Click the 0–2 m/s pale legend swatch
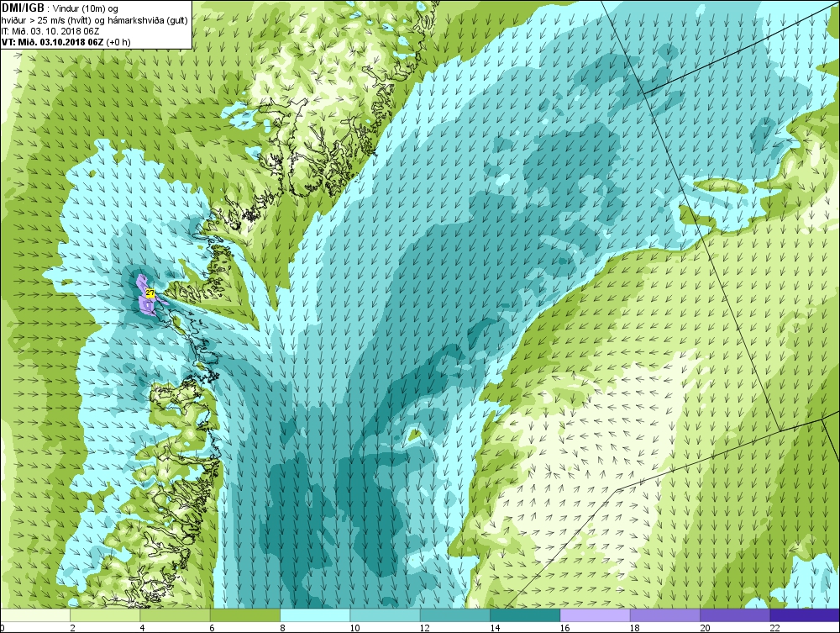The width and height of the screenshot is (840, 633). [x=34, y=615]
